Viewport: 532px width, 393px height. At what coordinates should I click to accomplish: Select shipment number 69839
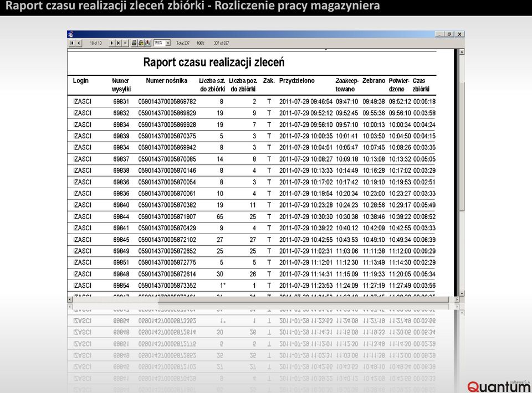tap(121, 136)
